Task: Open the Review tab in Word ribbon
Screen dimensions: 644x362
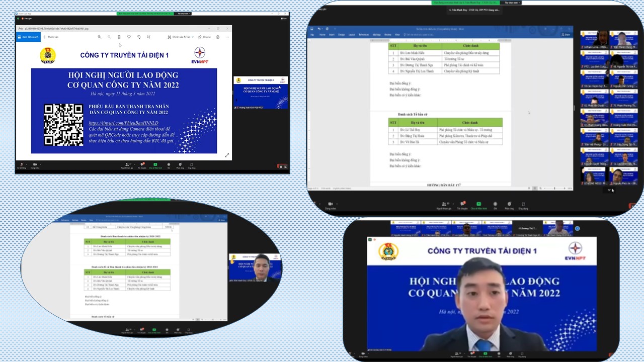Action: click(x=388, y=35)
